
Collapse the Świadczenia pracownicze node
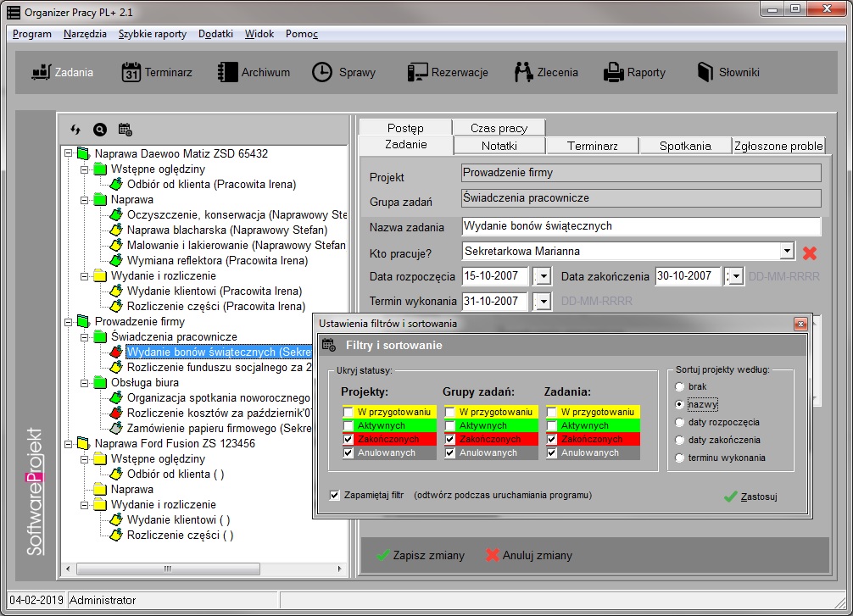85,337
